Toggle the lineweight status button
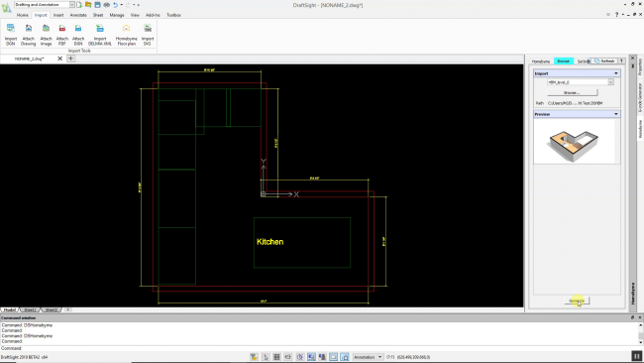 point(345,357)
